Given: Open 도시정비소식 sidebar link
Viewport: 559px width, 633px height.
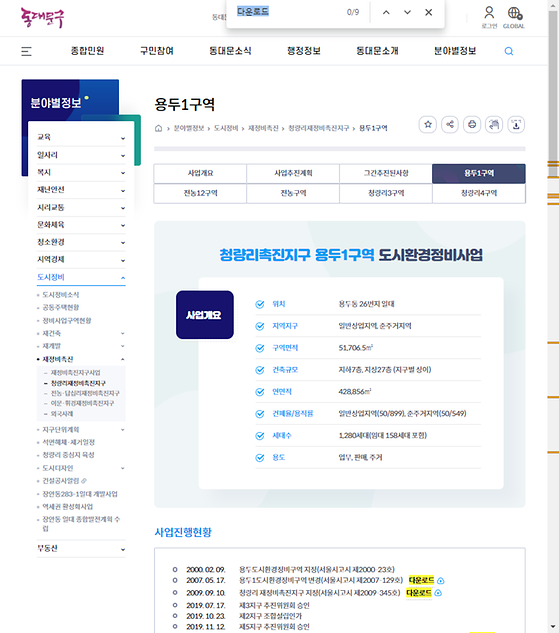Looking at the screenshot, I should point(61,295).
